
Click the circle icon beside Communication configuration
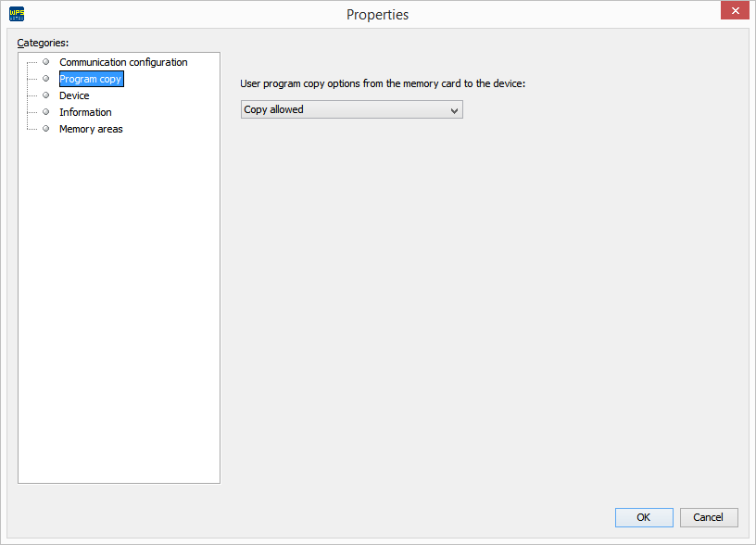[45, 61]
